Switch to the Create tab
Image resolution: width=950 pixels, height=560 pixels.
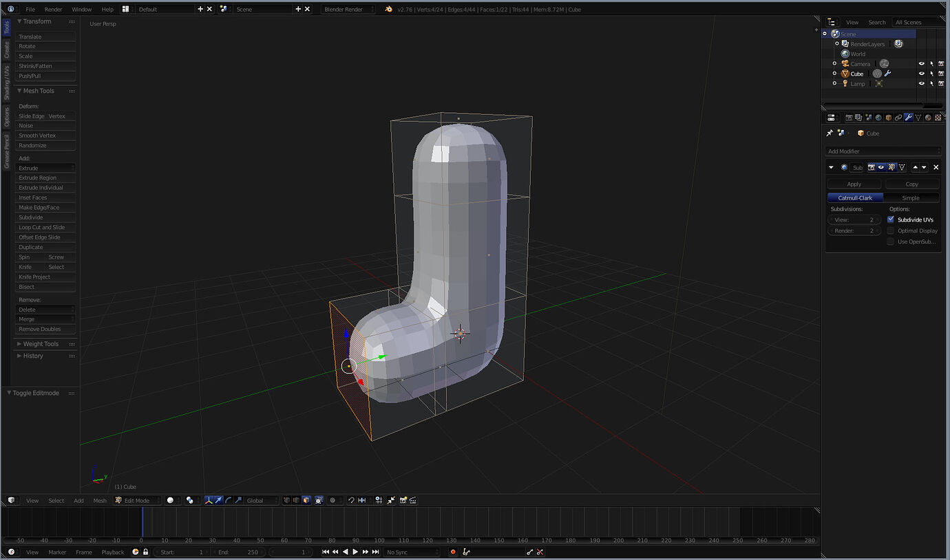7,50
